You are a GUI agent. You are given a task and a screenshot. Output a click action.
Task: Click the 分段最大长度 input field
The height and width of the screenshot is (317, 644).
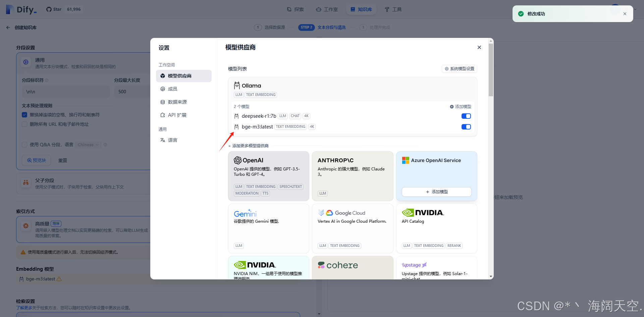coord(132,92)
